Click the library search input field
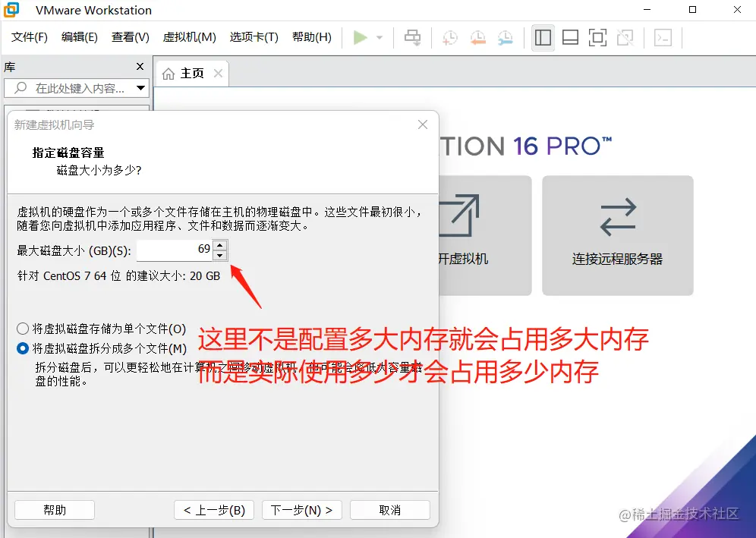 pos(76,88)
